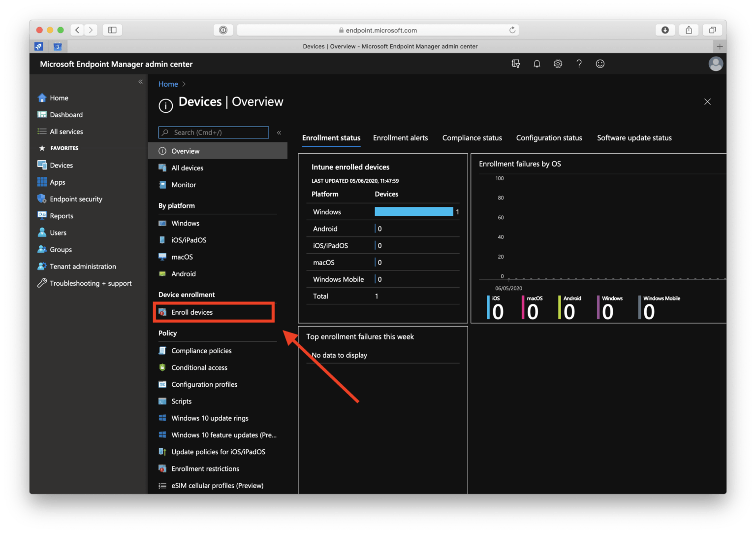
Task: Click the Safari downloads icon
Action: coord(665,30)
